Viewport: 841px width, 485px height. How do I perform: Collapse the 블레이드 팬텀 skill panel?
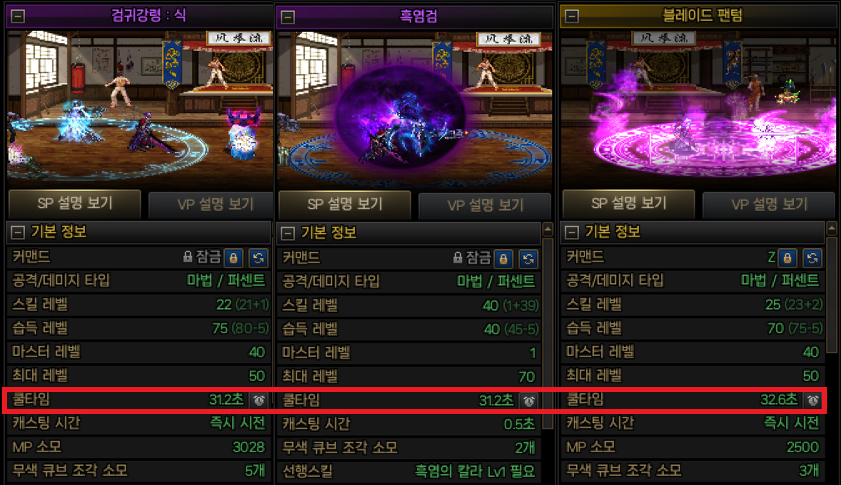572,16
